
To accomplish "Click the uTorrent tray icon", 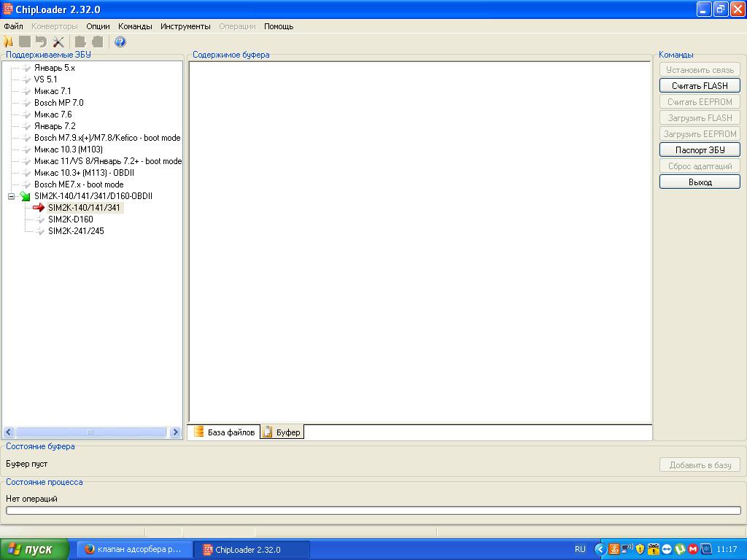I will pyautogui.click(x=680, y=549).
